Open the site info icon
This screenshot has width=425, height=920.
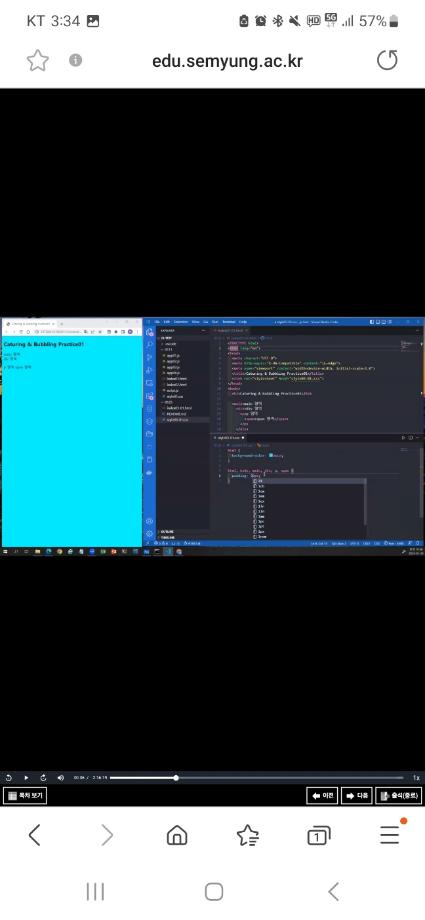[x=75, y=60]
